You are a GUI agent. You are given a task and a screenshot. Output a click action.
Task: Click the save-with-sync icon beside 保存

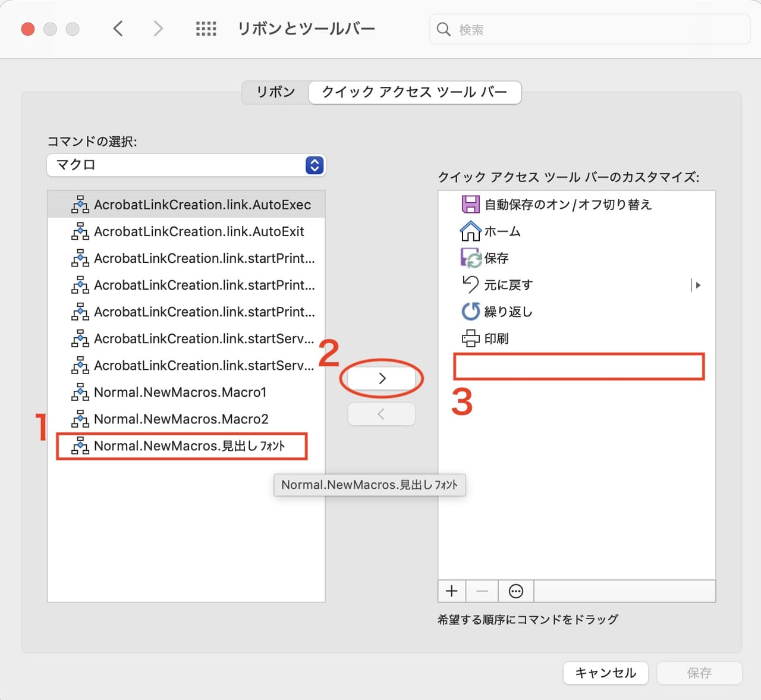tap(470, 258)
